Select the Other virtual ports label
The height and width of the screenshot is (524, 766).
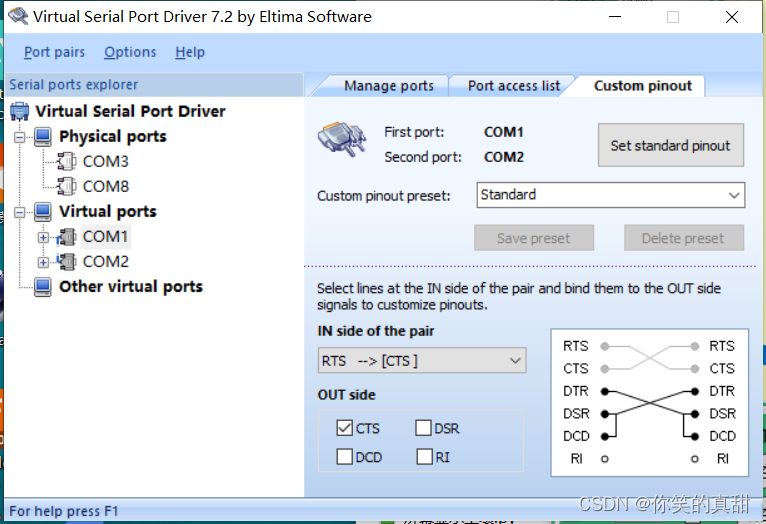click(131, 286)
